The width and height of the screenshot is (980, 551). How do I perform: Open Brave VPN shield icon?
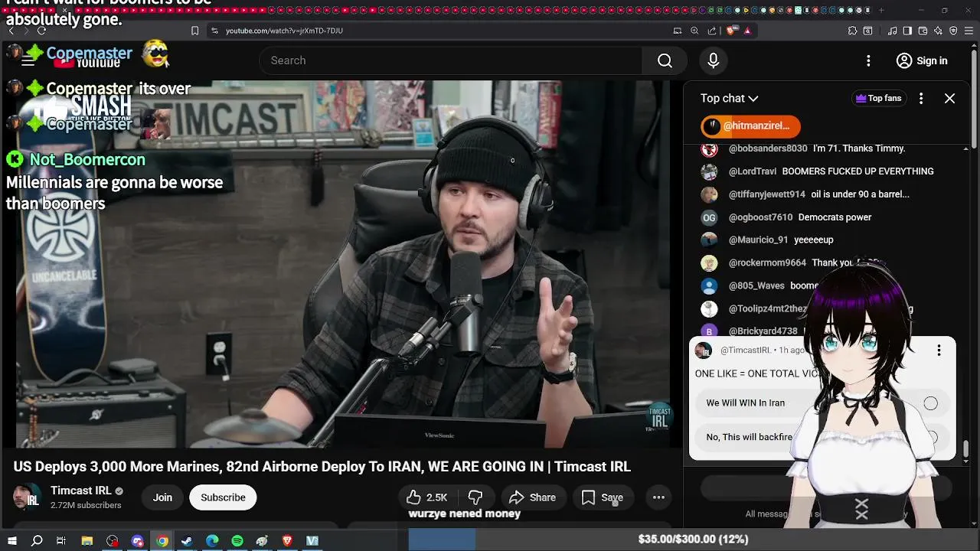pos(953,31)
